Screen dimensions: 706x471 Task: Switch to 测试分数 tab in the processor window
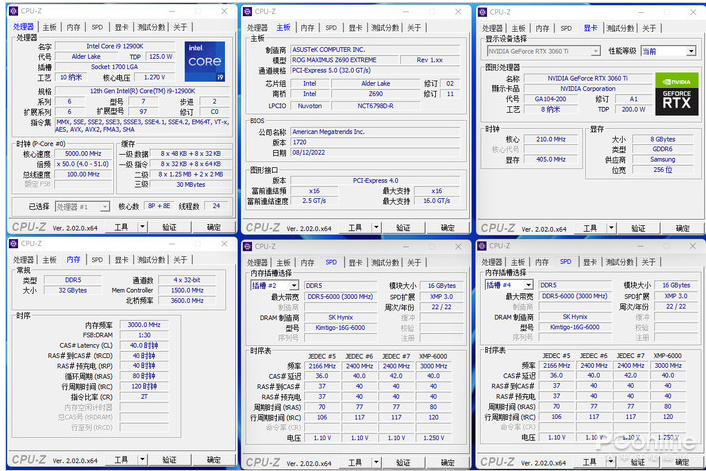(x=152, y=28)
